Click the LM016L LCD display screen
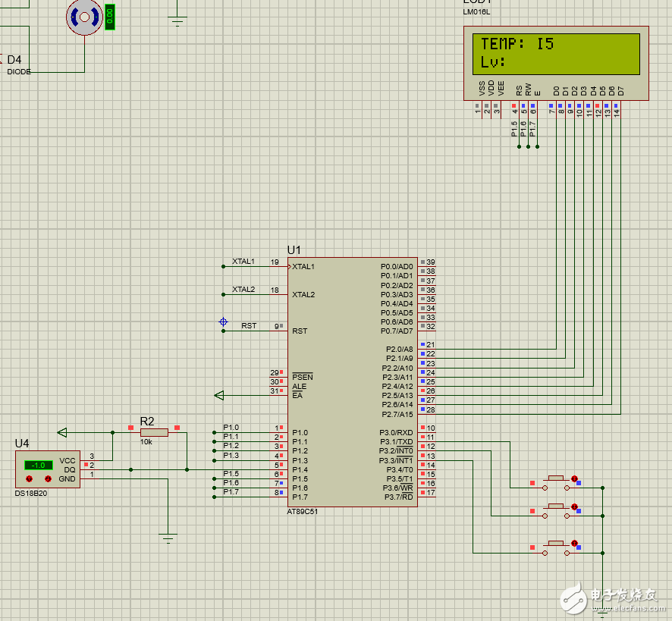The image size is (672, 621). (556, 52)
